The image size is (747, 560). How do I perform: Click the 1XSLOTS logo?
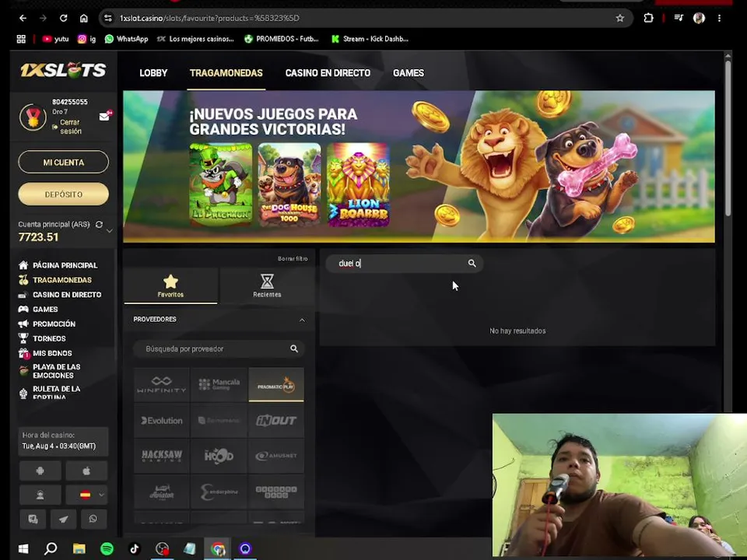[x=63, y=70]
